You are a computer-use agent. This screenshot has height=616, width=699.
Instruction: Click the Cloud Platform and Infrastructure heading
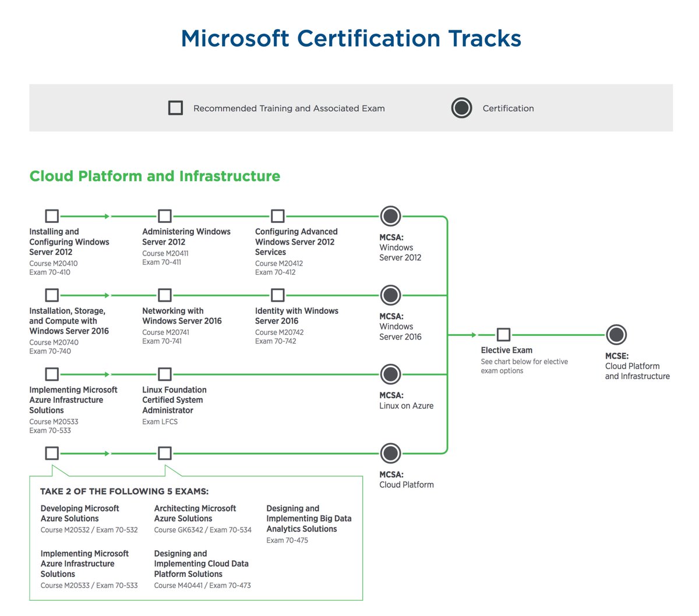(155, 176)
